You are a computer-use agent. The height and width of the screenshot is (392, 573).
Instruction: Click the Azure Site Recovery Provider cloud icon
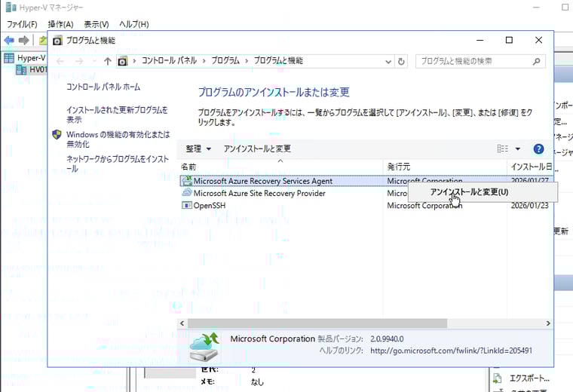tap(187, 192)
